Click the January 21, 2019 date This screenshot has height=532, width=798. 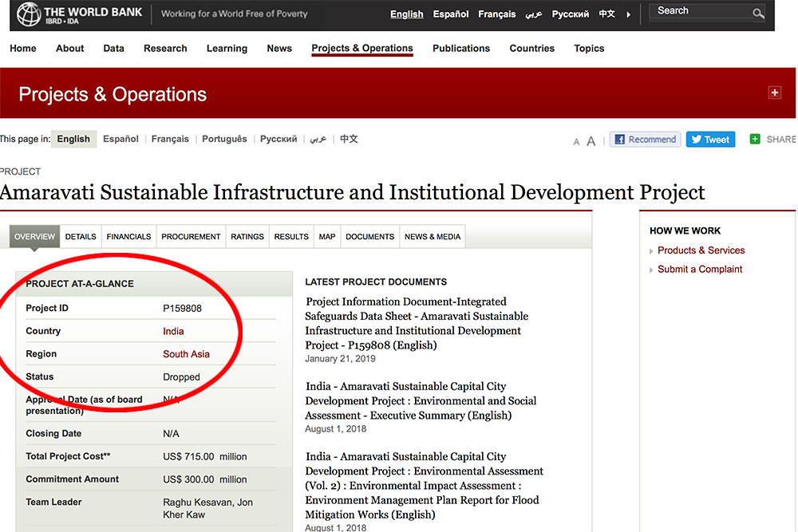340,359
